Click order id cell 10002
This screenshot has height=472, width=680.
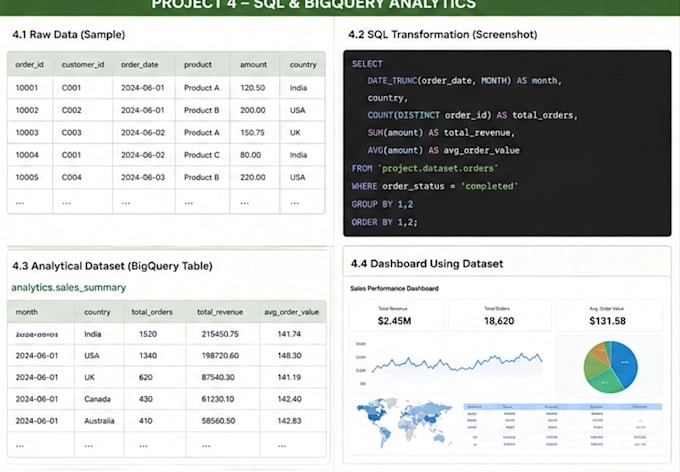[27, 110]
